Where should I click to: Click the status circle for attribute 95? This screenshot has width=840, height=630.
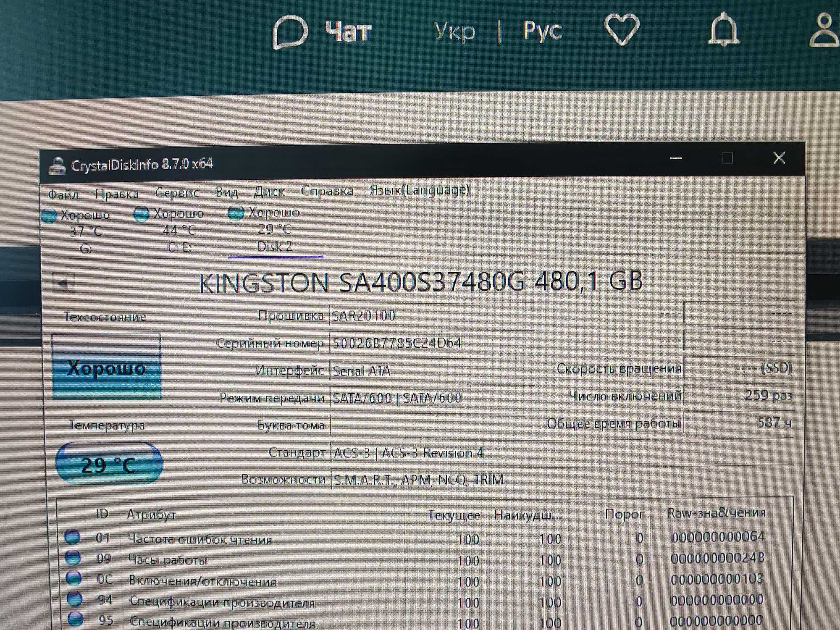[76, 619]
